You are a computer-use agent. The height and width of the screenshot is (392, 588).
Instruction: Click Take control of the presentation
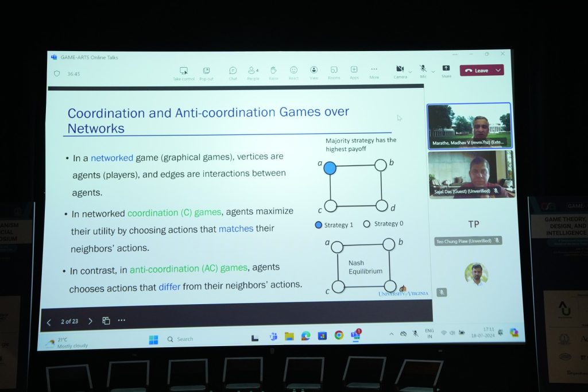(x=184, y=72)
